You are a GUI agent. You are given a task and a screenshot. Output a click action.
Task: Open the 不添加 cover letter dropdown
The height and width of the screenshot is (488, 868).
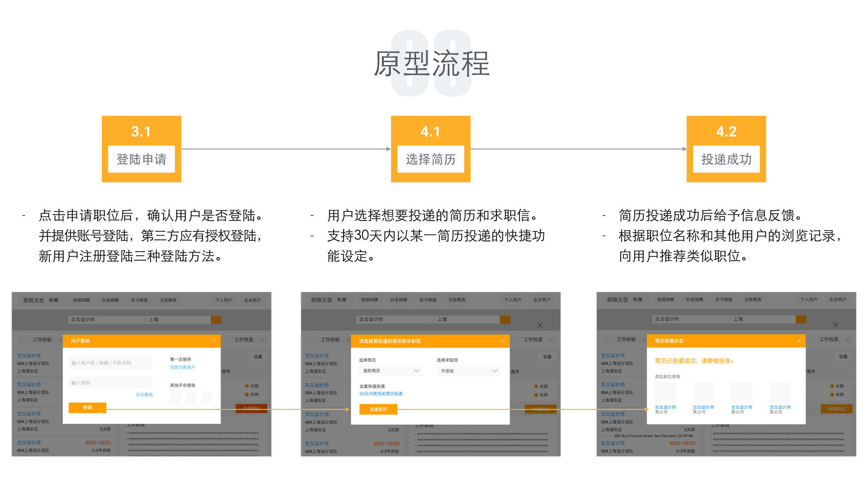[468, 371]
